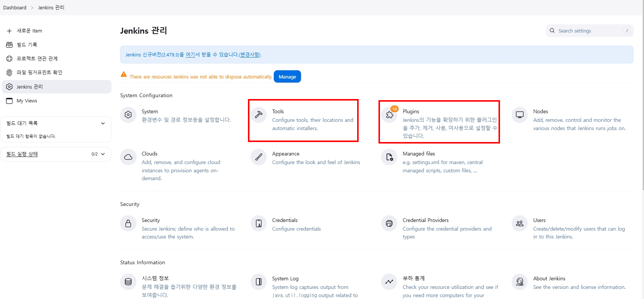Click Dashboard in the breadcrumb
Image resolution: width=644 pixels, height=299 pixels.
(15, 7)
